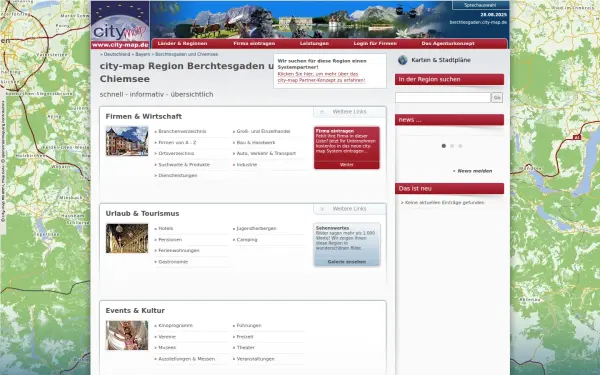Open the Firma eintragen menu item
600x375 pixels.
point(254,44)
